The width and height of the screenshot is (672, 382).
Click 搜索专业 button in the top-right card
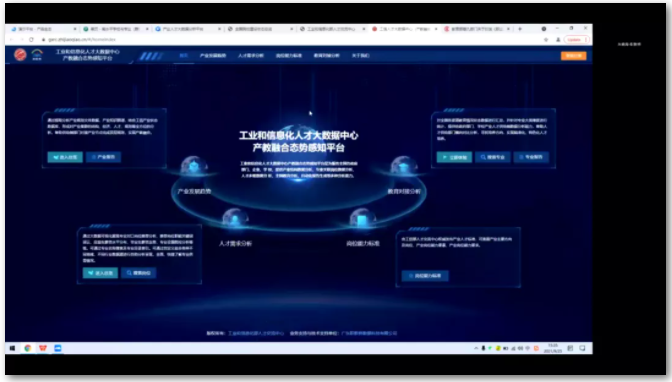(492, 157)
